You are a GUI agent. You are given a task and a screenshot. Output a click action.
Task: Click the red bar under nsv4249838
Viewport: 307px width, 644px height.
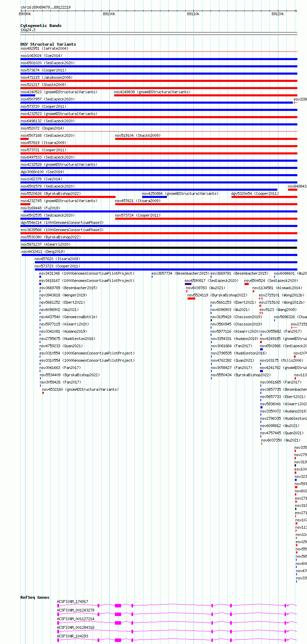[x=206, y=95]
